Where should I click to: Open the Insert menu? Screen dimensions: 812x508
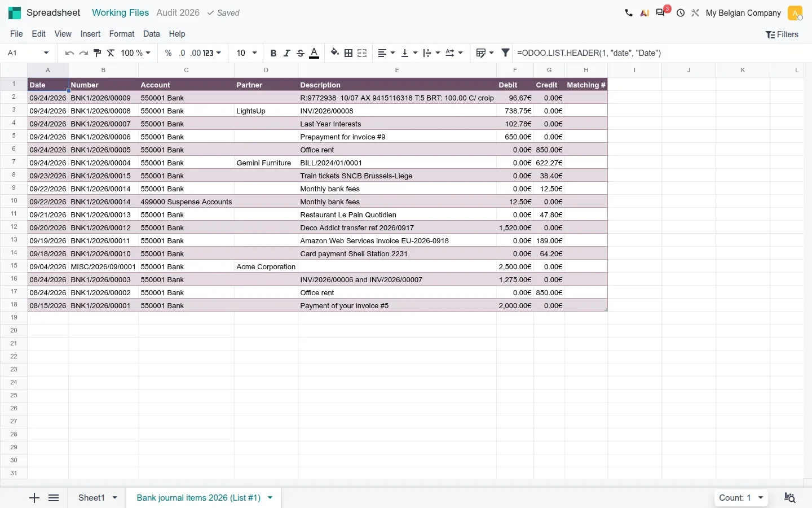(x=90, y=34)
